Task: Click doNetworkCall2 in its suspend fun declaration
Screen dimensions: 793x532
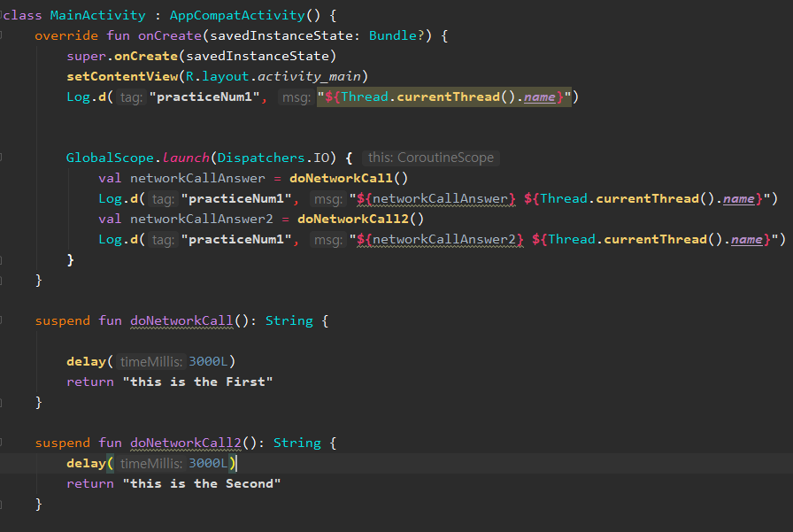Action: point(186,443)
